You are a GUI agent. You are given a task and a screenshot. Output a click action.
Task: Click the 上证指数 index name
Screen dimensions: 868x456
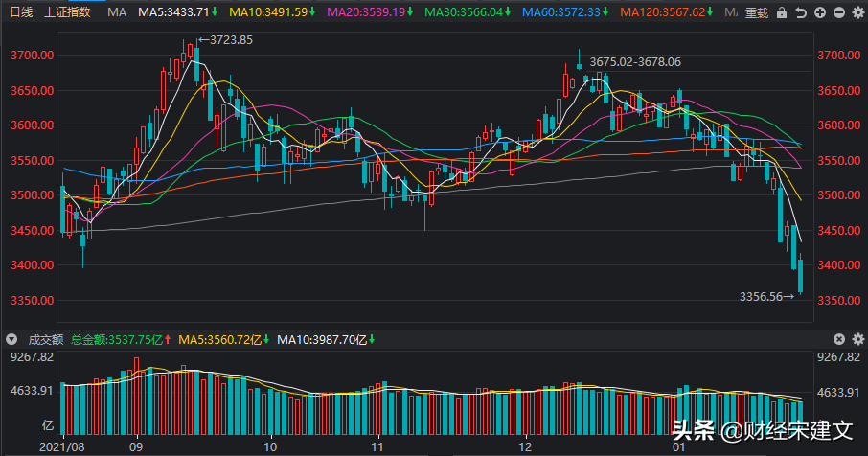68,13
